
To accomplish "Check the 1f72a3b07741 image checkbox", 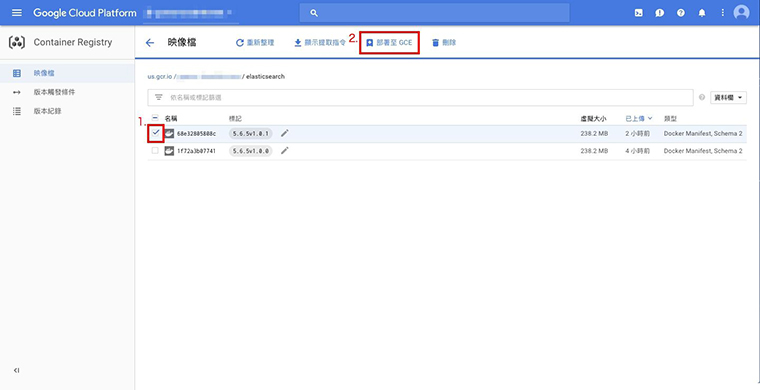I will point(155,151).
